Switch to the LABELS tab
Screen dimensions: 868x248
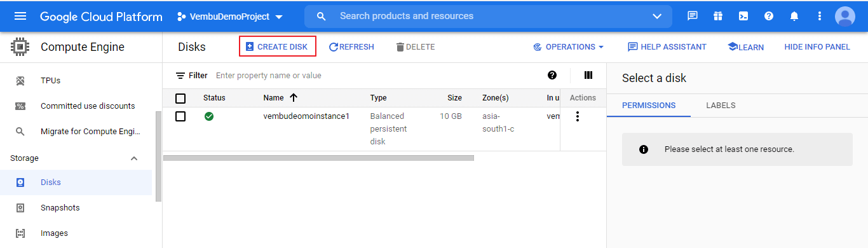721,106
